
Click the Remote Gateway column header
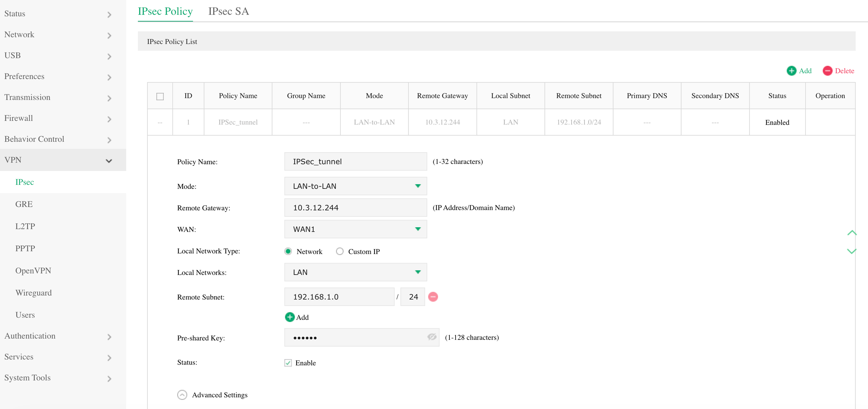click(442, 96)
